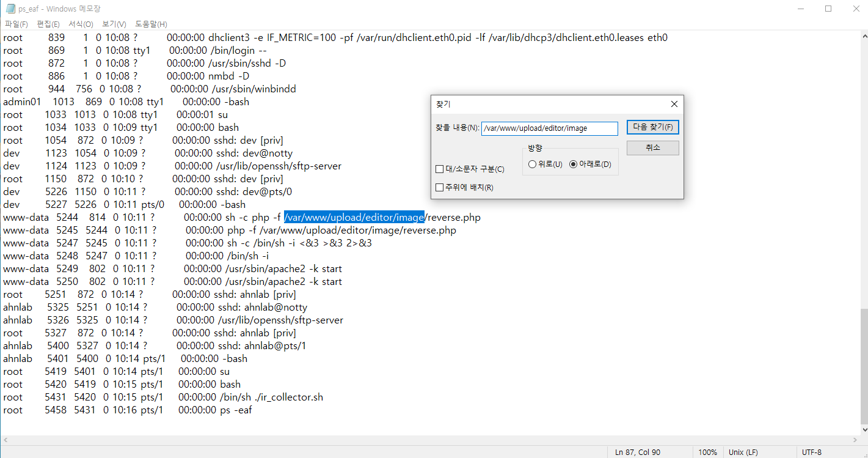The width and height of the screenshot is (868, 458).
Task: Minimize the Notepad window
Action: click(x=800, y=9)
